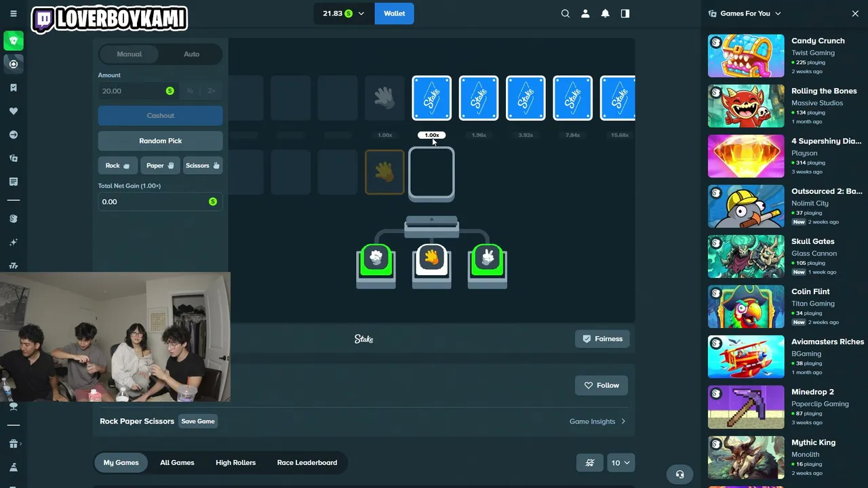Open the sparkle sidebar icon
The height and width of the screenshot is (488, 868).
pos(14,242)
